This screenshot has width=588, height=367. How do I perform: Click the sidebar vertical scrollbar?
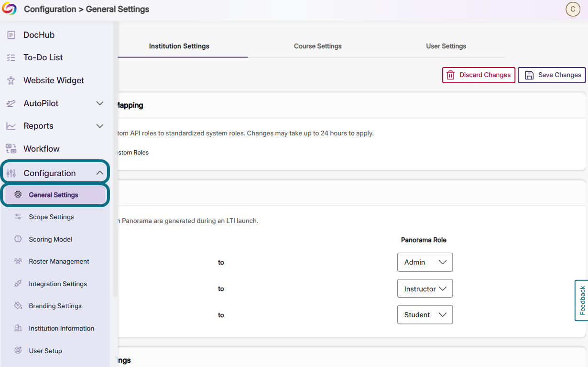pyautogui.click(x=115, y=159)
